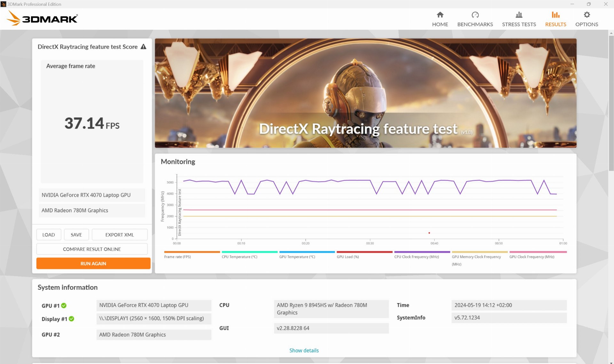Screen dimensions: 614x364
Task: Expand system info with Show details
Action: click(x=304, y=350)
